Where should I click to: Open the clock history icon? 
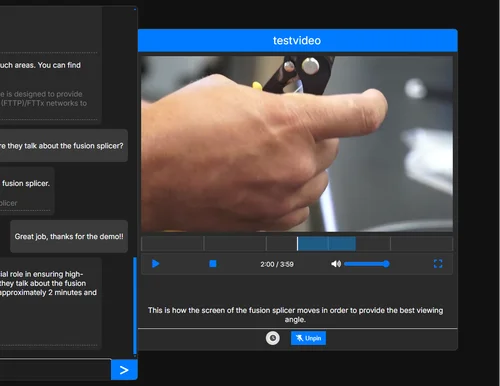click(x=273, y=338)
